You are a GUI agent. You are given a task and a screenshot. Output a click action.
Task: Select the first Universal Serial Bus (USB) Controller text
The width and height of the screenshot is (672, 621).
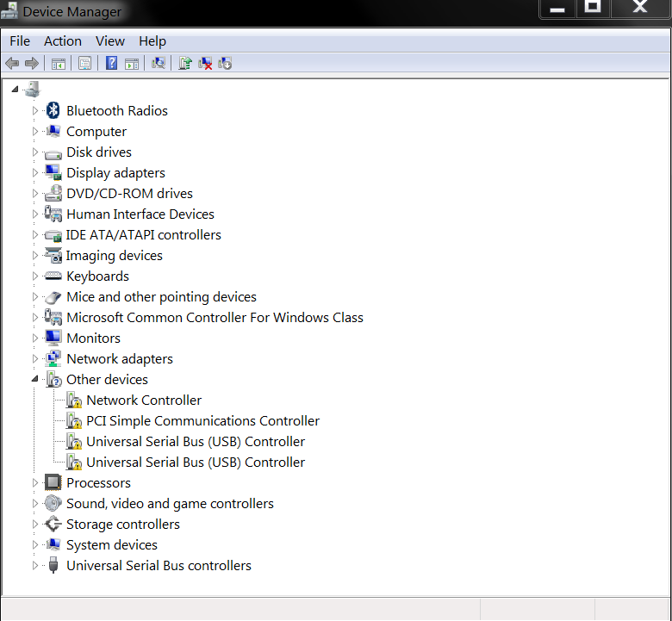[196, 442]
